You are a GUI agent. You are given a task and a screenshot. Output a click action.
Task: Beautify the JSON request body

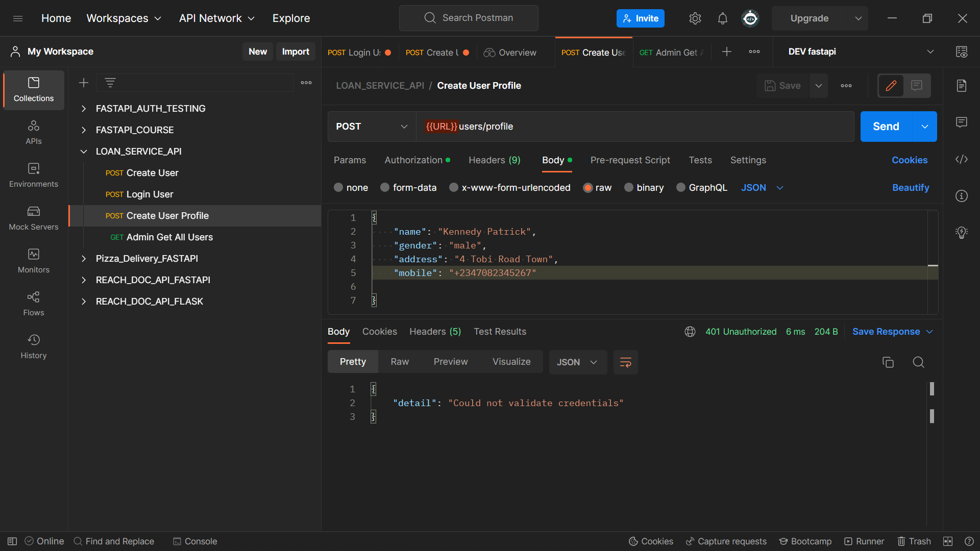[911, 187]
